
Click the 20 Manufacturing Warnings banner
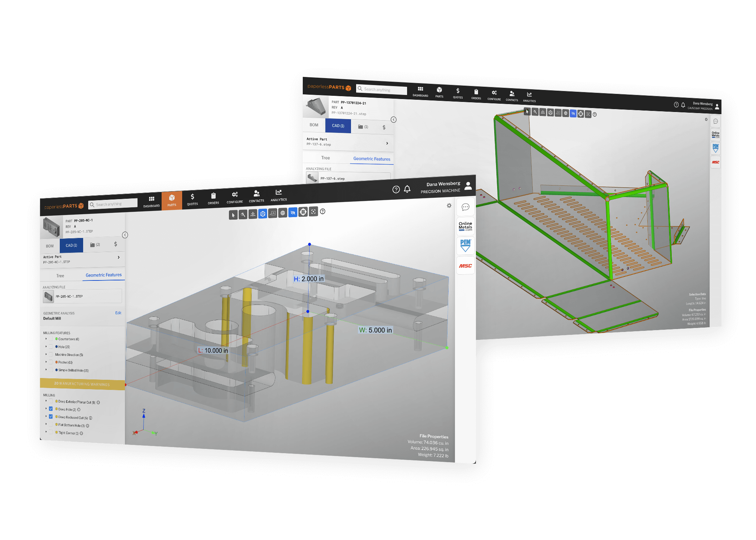click(82, 384)
